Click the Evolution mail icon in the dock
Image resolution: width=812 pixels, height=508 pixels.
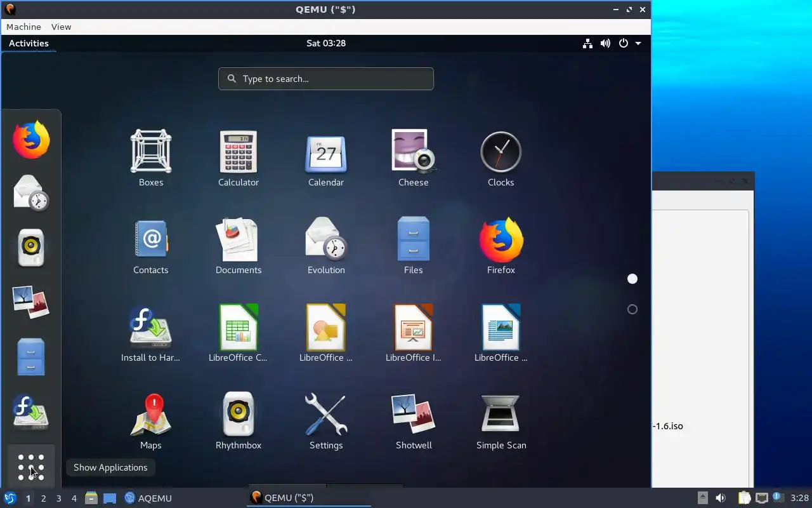(31, 193)
